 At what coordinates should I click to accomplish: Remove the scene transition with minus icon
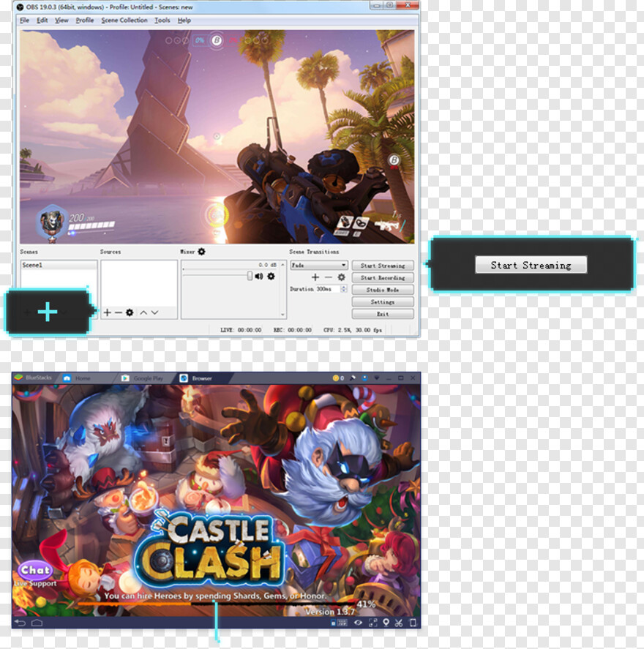(x=328, y=277)
